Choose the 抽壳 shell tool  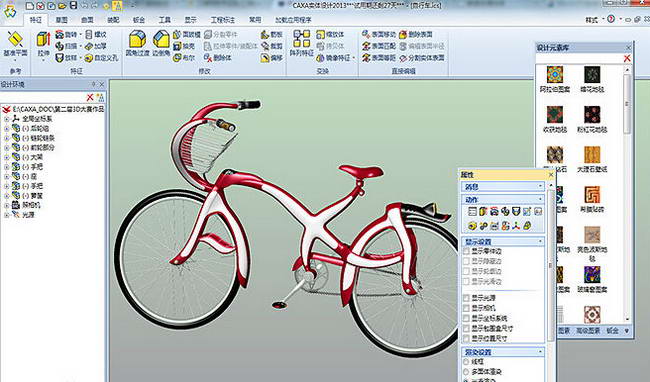click(x=184, y=46)
